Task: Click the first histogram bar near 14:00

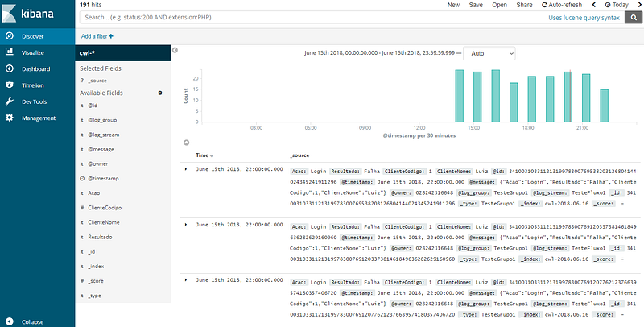Action: pos(459,96)
